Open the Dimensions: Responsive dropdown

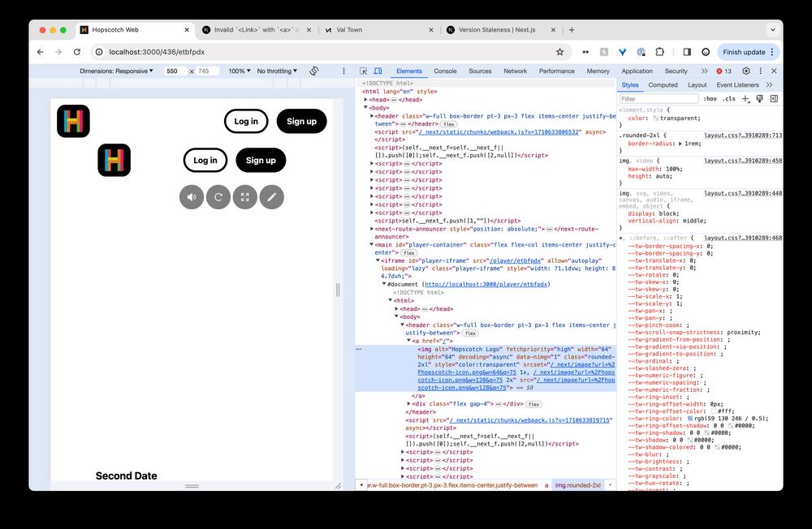(116, 71)
